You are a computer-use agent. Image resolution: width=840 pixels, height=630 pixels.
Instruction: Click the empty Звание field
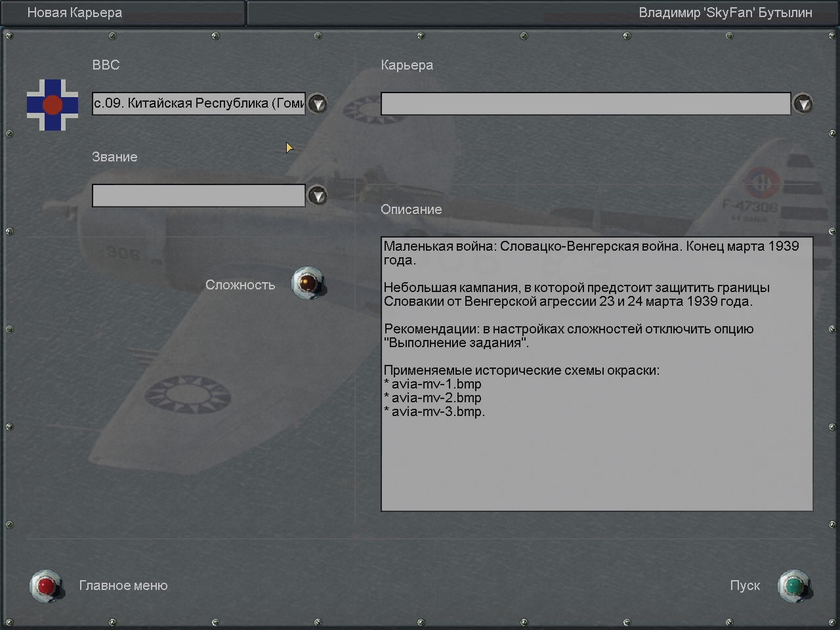click(199, 196)
